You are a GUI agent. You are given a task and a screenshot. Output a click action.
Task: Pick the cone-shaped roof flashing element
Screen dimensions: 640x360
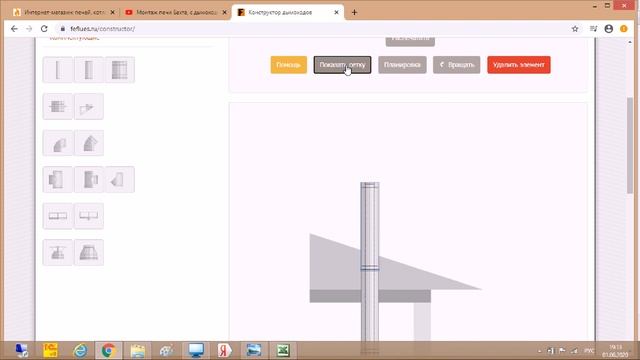point(89,253)
